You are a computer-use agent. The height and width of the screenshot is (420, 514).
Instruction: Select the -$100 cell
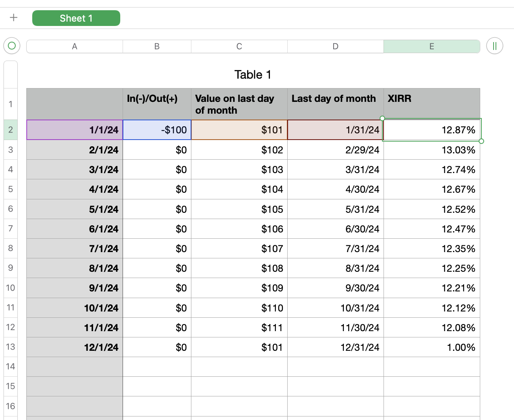coord(157,130)
